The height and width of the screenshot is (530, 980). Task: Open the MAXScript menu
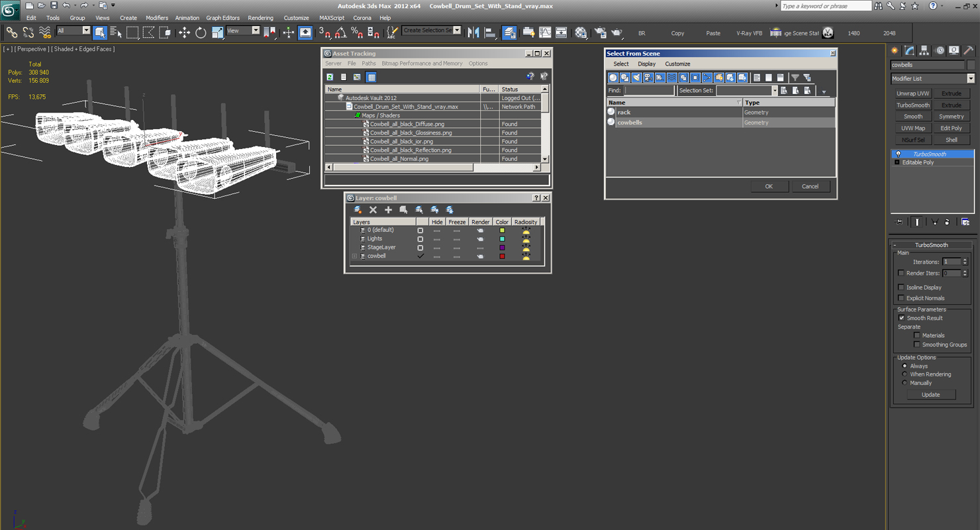point(332,18)
